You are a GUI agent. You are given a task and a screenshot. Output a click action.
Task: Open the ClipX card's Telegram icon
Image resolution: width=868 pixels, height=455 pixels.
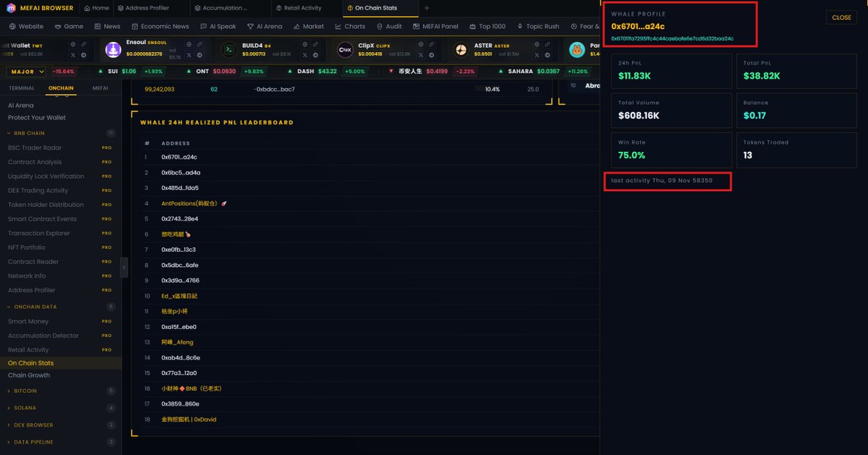click(431, 55)
